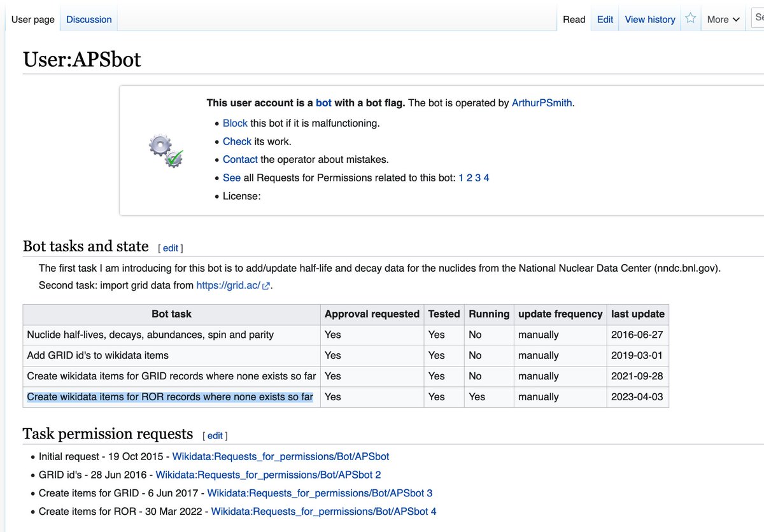Image resolution: width=764 pixels, height=532 pixels.
Task: Click the Tested column header
Action: pyautogui.click(x=444, y=314)
